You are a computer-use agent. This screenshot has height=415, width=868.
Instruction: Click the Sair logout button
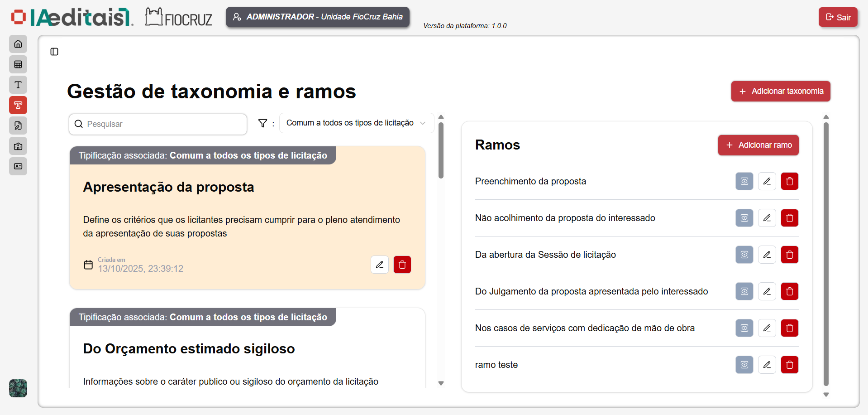click(838, 17)
